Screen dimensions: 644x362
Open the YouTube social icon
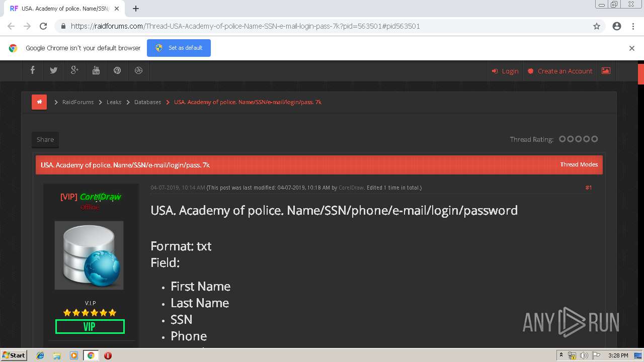coord(96,71)
